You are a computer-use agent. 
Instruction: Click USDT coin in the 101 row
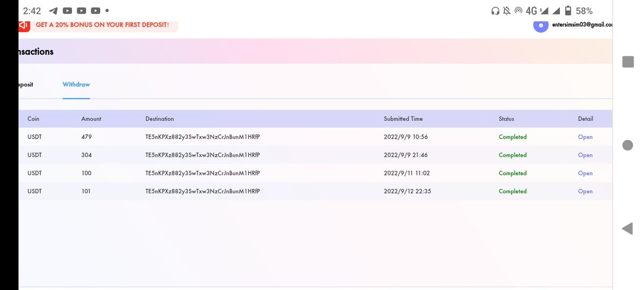pos(34,191)
